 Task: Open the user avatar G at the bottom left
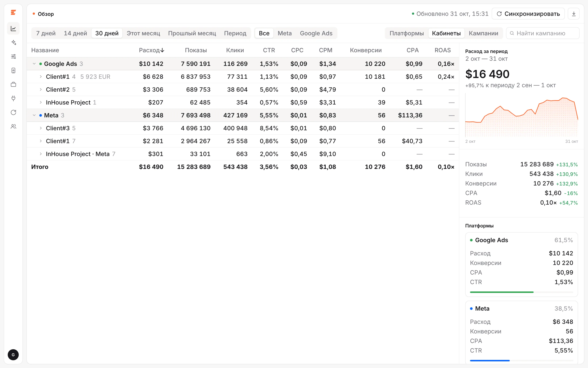[13, 355]
